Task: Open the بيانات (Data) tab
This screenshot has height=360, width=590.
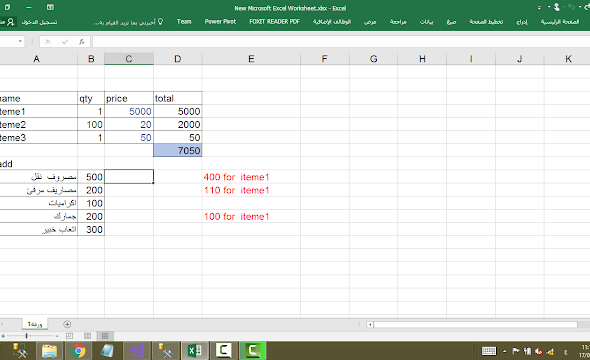Action: click(426, 22)
